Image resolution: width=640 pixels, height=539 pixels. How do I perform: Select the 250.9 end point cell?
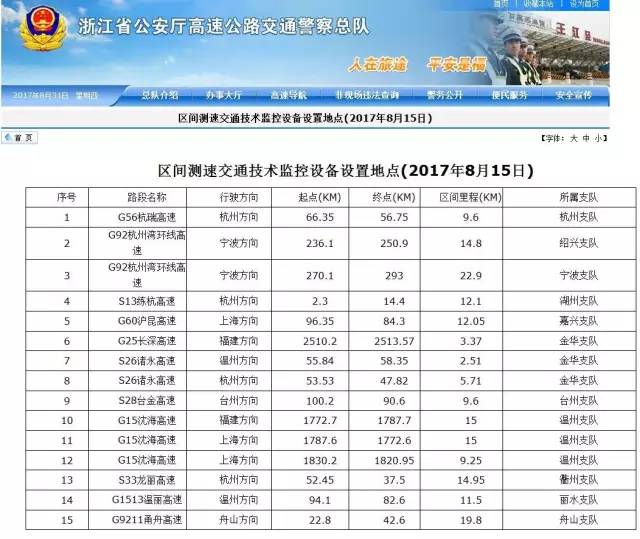[384, 244]
